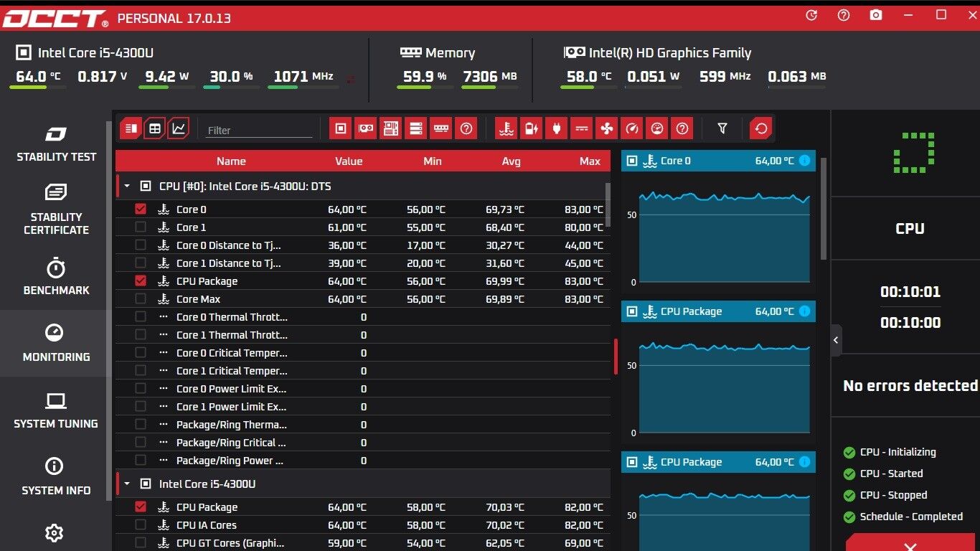Check the Core 1 checkbox
This screenshot has width=980, height=551.
click(x=141, y=227)
